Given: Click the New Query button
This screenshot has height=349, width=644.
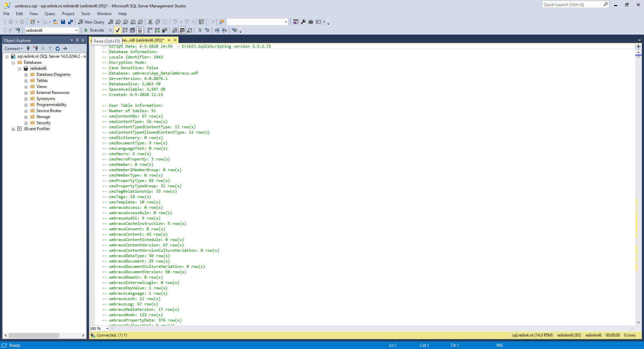Looking at the screenshot, I should [92, 22].
